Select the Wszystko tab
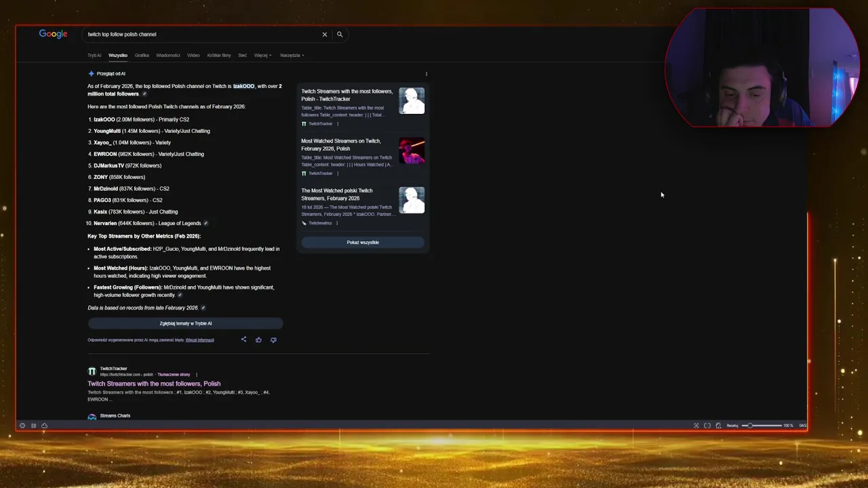This screenshot has height=488, width=868. click(118, 56)
